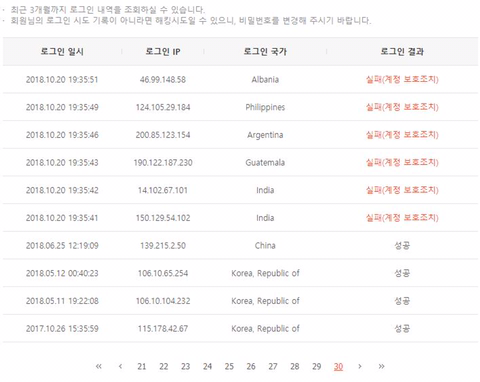The image size is (480, 382).
Task: Open page 24 of login history
Action: coord(207,366)
